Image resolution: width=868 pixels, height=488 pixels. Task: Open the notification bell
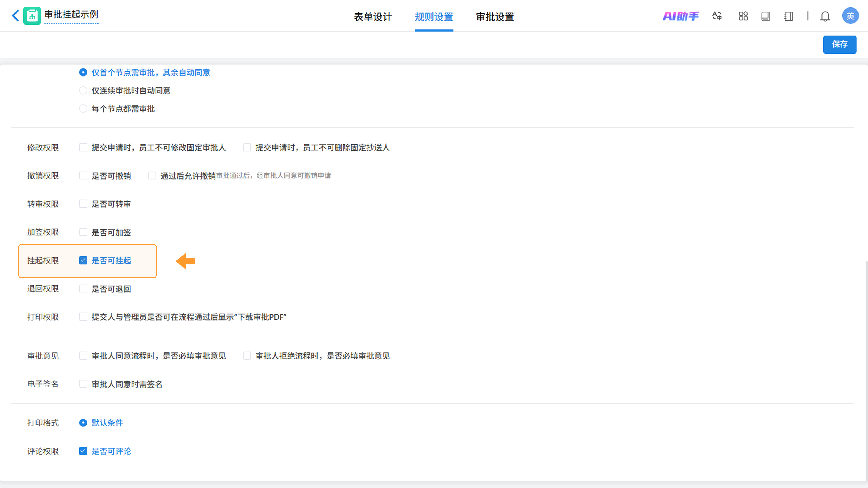(825, 16)
